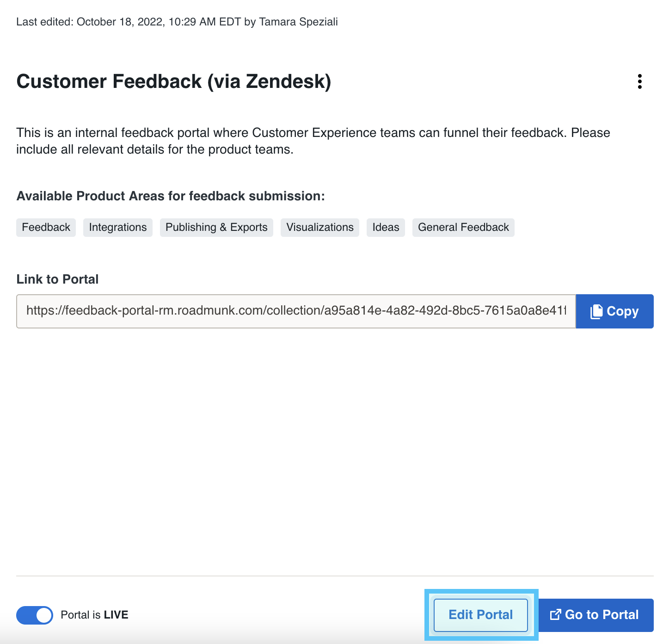663x644 pixels.
Task: Select the Feedback product area tag
Action: pyautogui.click(x=46, y=228)
